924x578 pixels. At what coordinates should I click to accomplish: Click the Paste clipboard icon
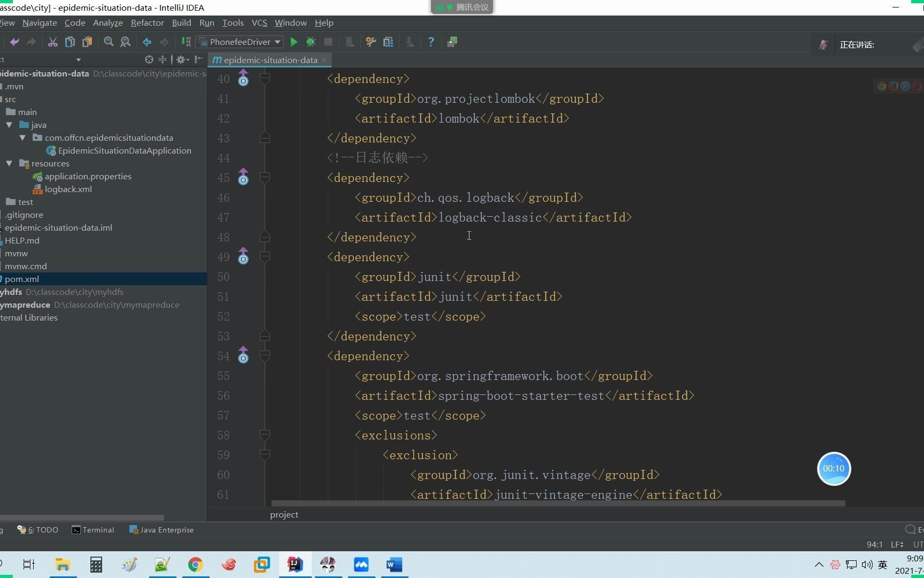click(x=87, y=42)
